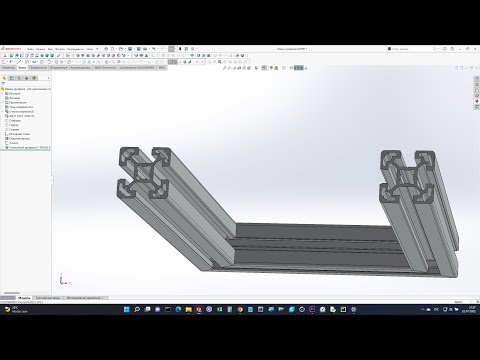Image resolution: width=480 pixels, height=360 pixels.
Task: Select the Исходная точка origin item
Action: pyautogui.click(x=18, y=134)
